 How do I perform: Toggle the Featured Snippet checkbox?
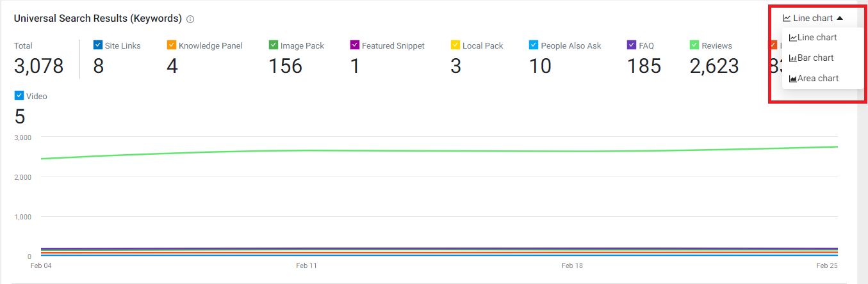point(355,45)
